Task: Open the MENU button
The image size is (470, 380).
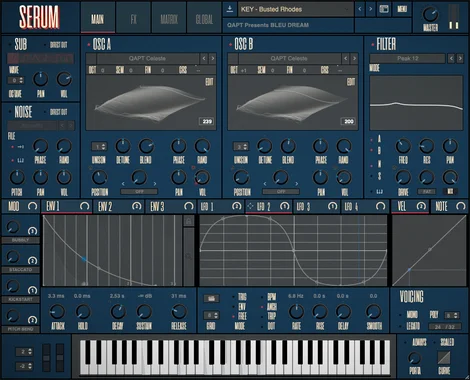Action: [402, 9]
